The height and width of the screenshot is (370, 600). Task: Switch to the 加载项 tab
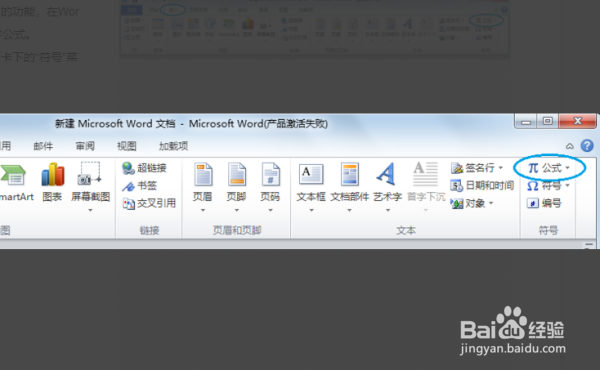click(x=173, y=146)
